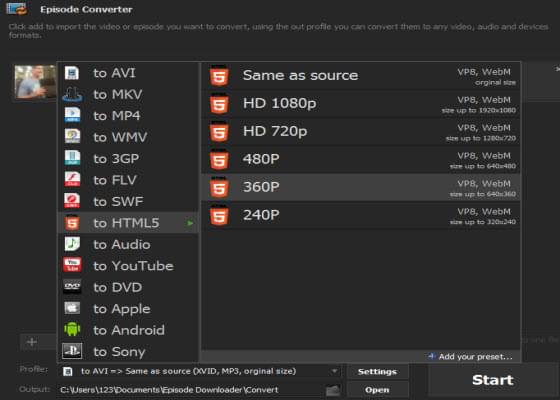Click the 'size up to 1280x720' text
Image resolution: width=560 pixels, height=400 pixels.
pos(481,138)
